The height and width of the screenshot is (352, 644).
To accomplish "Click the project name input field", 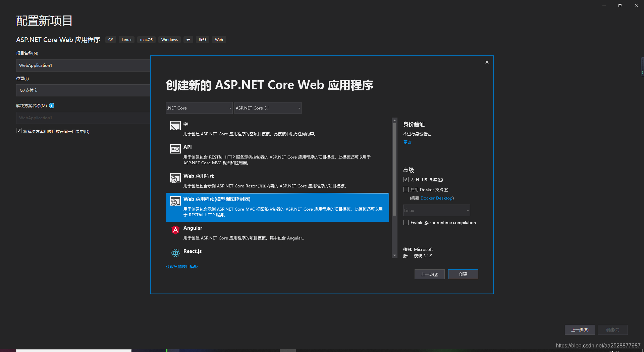I will coord(83,65).
